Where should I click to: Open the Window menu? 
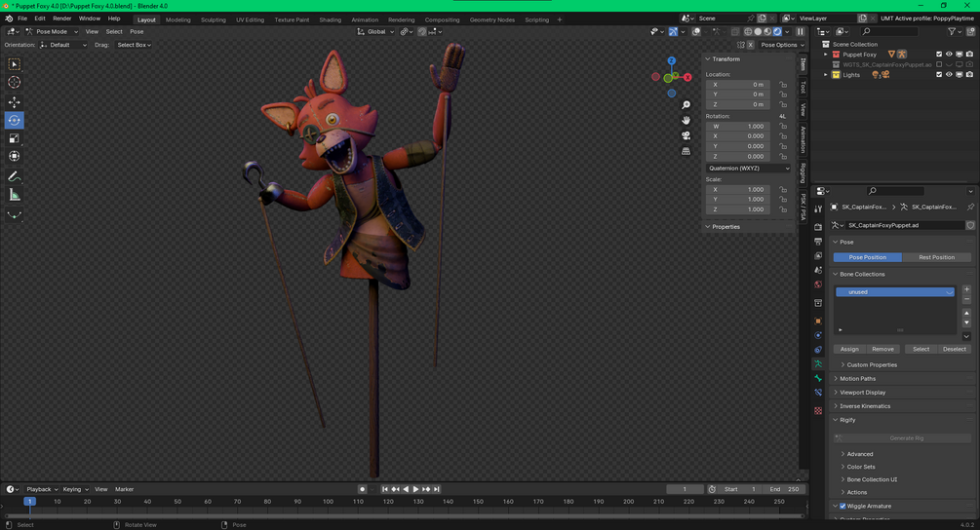90,19
